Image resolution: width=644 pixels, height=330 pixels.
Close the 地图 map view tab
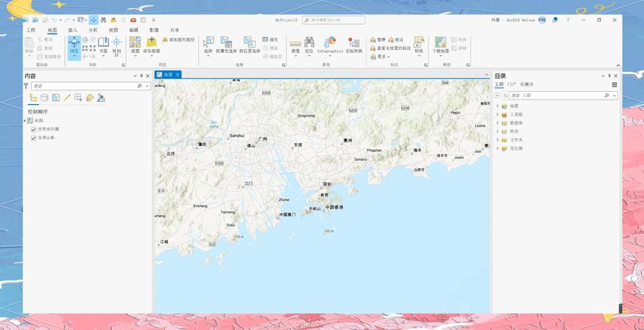click(178, 75)
